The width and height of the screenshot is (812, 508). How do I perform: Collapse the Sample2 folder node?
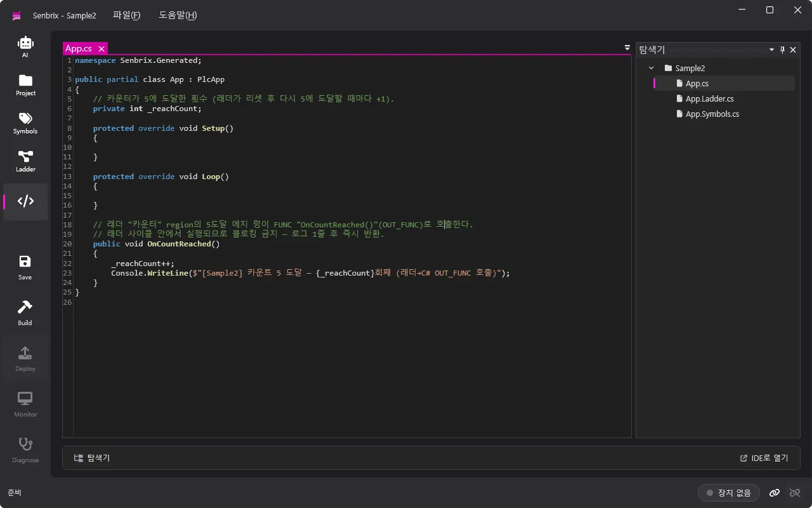click(x=651, y=68)
